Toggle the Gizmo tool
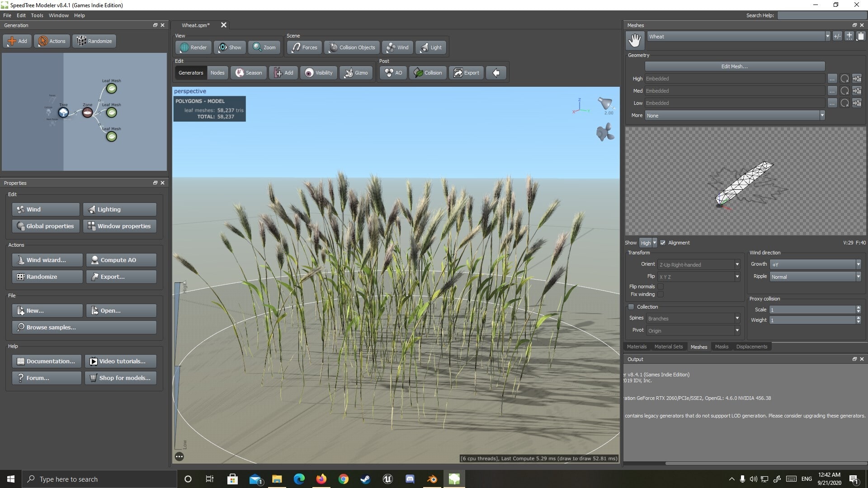This screenshot has height=488, width=868. click(x=356, y=73)
